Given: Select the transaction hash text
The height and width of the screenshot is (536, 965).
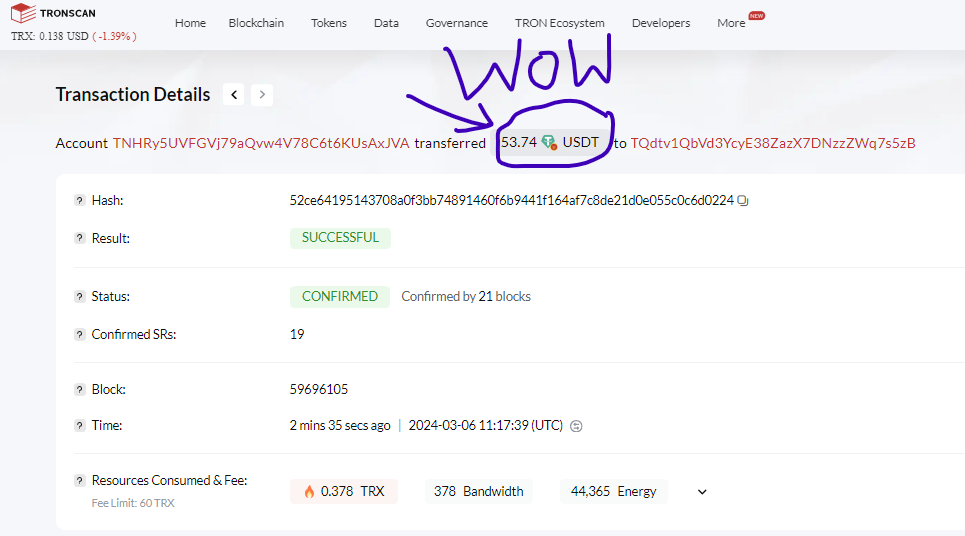Looking at the screenshot, I should coord(511,201).
